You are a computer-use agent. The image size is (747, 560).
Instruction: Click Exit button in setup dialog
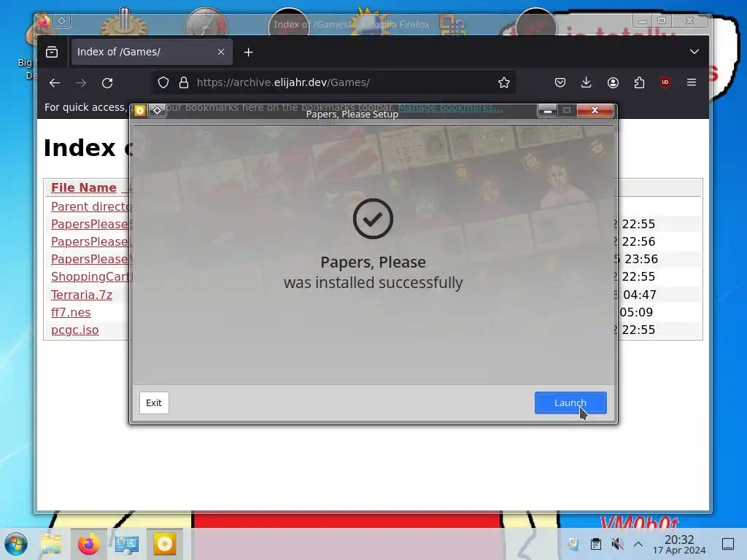click(x=154, y=402)
